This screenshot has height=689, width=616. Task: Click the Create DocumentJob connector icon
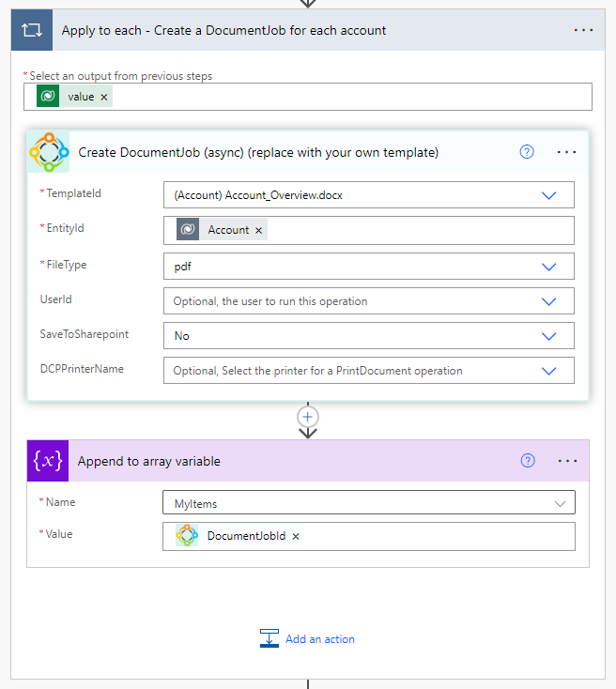coord(49,152)
